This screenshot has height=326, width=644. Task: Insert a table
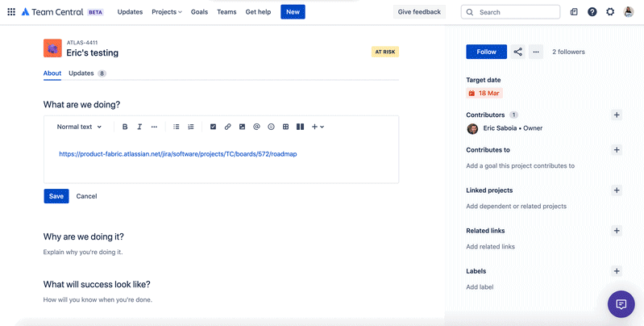pyautogui.click(x=286, y=127)
